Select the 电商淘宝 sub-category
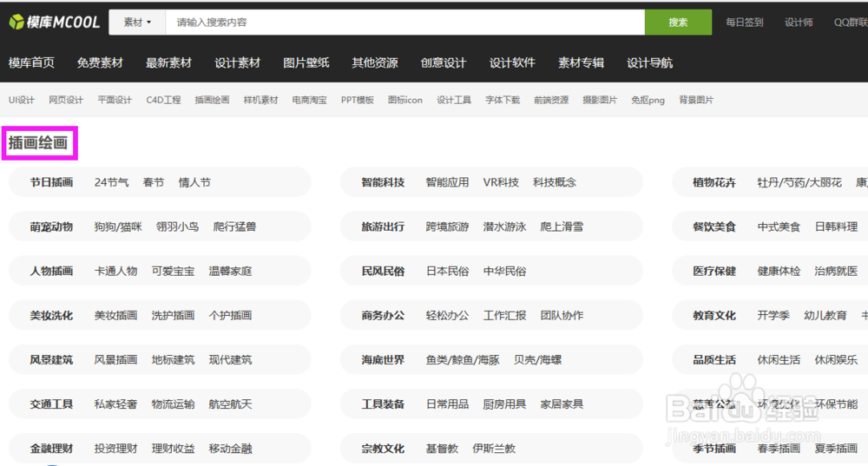Viewport: 868px width, 466px height. point(310,100)
